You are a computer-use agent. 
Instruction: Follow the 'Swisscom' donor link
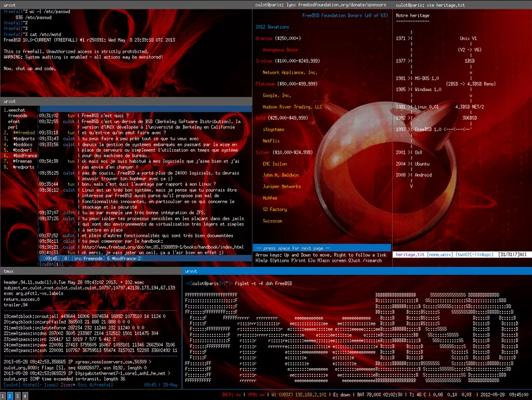(x=272, y=221)
